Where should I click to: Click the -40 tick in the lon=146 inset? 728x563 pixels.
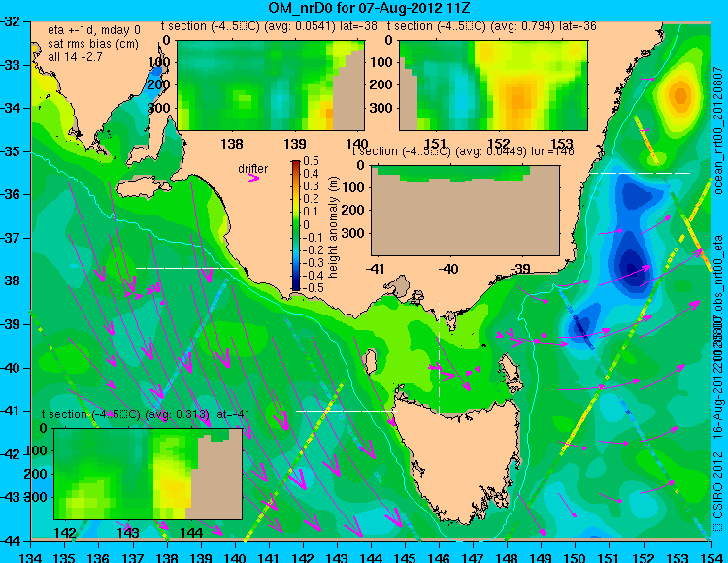point(449,269)
